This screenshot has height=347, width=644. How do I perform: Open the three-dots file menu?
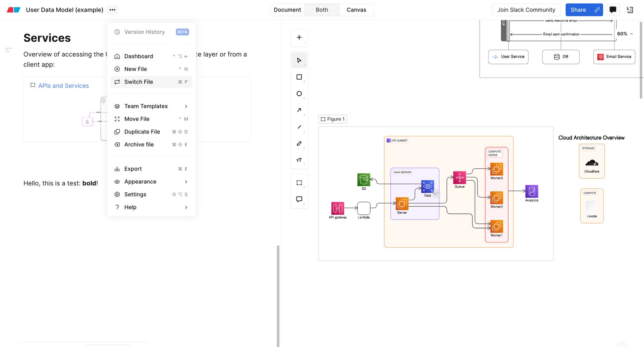pyautogui.click(x=112, y=10)
